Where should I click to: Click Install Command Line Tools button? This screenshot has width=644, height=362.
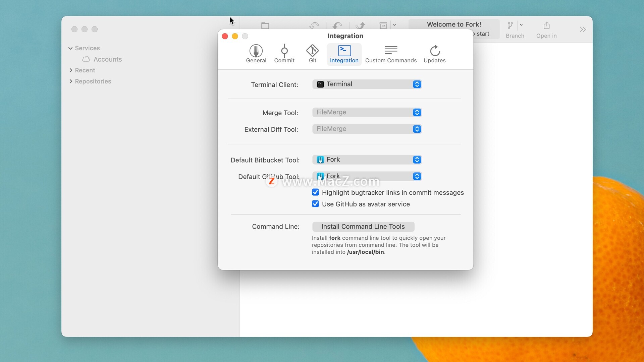pyautogui.click(x=363, y=227)
